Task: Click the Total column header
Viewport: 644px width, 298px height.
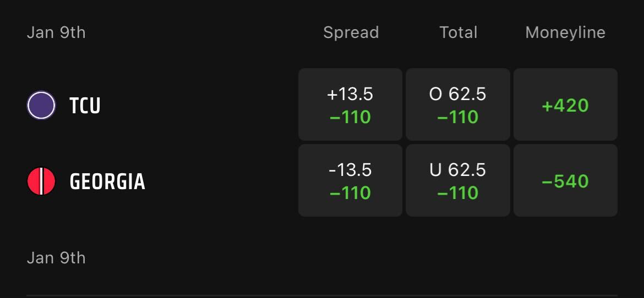Action: click(458, 32)
